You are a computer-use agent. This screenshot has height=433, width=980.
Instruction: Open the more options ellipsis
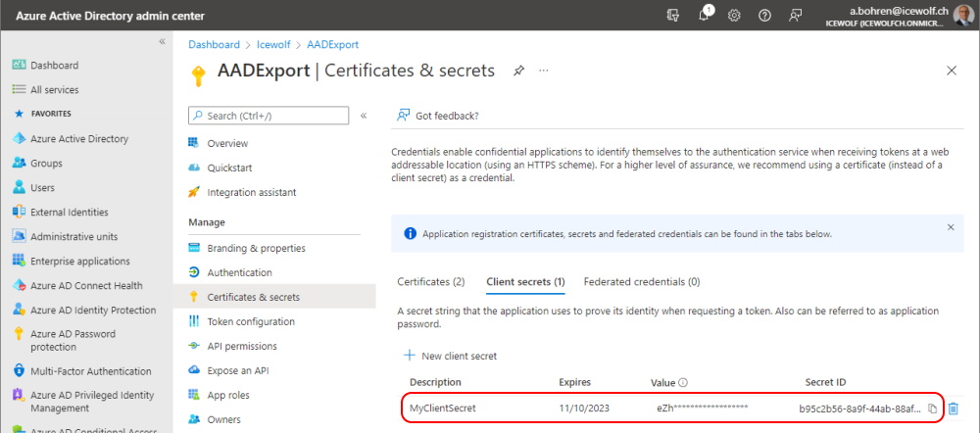[x=543, y=71]
